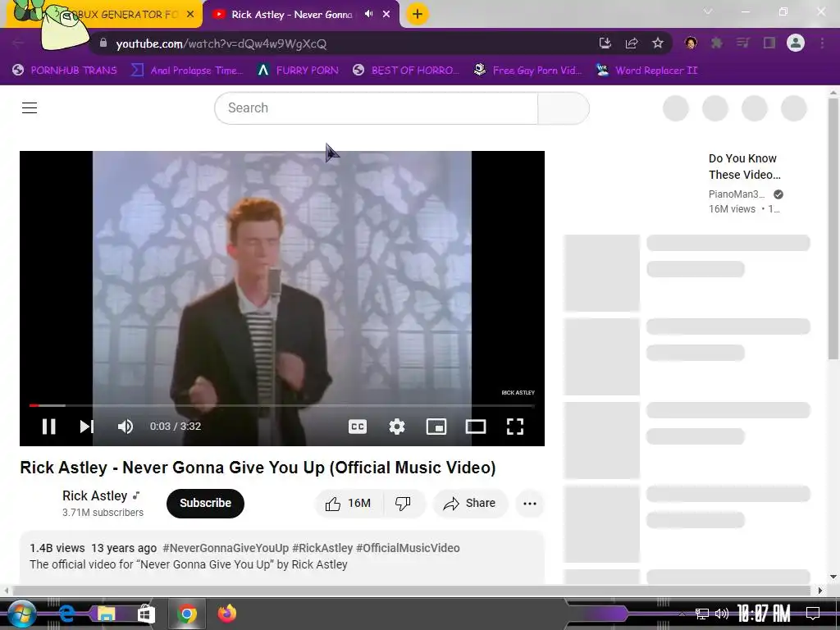Launch Edge from taskbar

(67, 614)
